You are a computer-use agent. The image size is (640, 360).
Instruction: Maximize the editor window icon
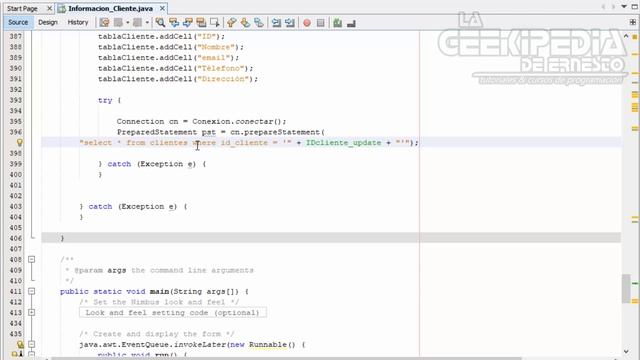tap(635, 7)
